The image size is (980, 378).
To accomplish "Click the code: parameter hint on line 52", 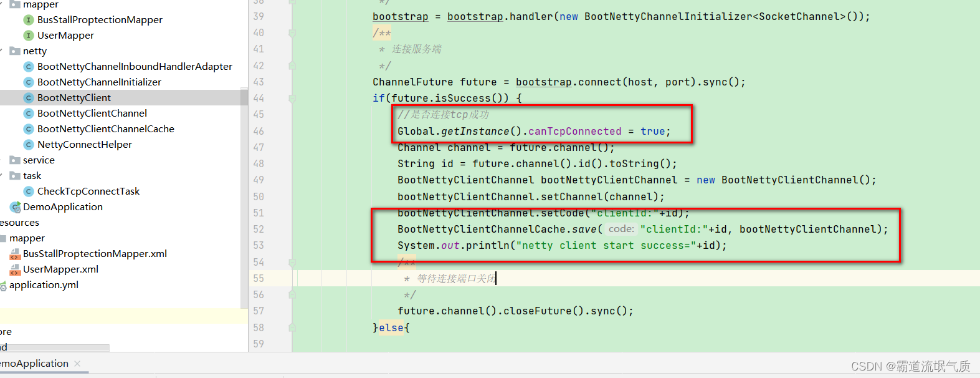I will click(x=621, y=230).
